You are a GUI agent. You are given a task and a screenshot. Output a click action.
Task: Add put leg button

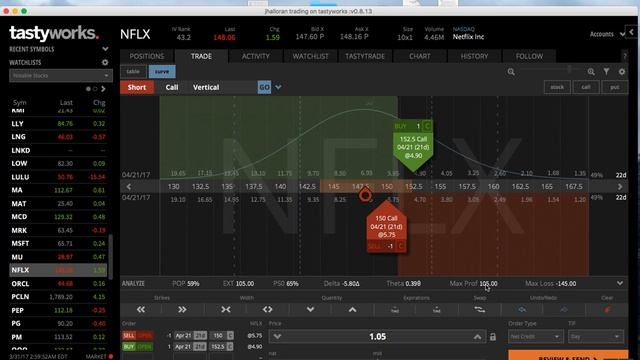point(614,87)
